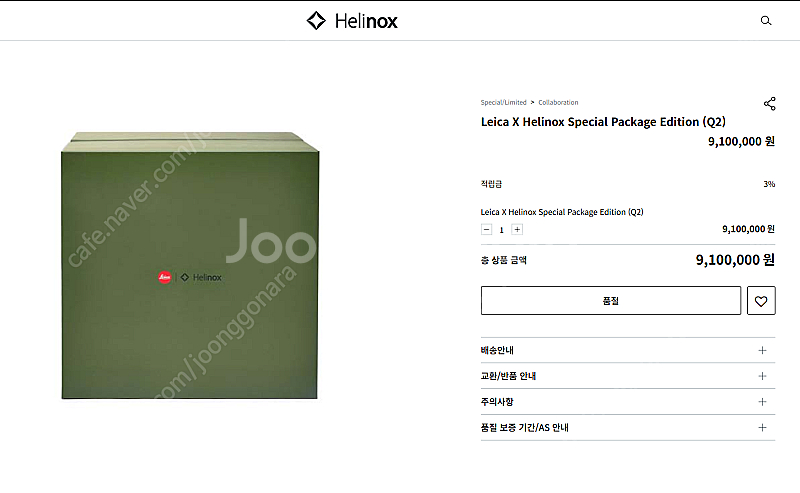
Task: Click the Helinox diamond logo
Action: point(316,20)
